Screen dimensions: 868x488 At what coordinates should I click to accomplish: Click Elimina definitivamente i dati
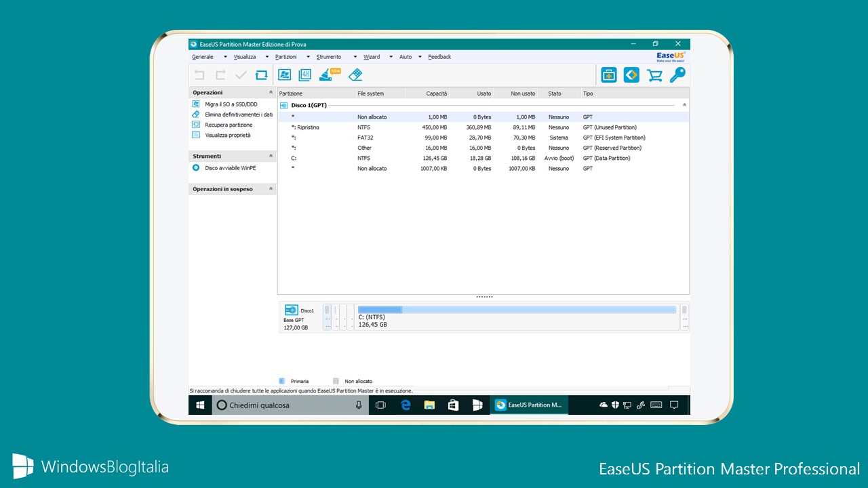239,115
